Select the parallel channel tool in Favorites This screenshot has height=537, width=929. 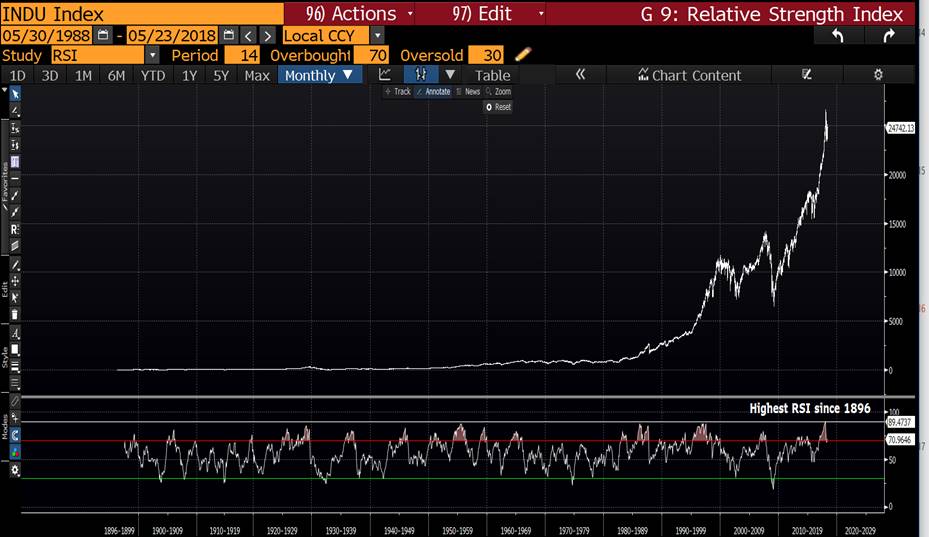tap(15, 245)
